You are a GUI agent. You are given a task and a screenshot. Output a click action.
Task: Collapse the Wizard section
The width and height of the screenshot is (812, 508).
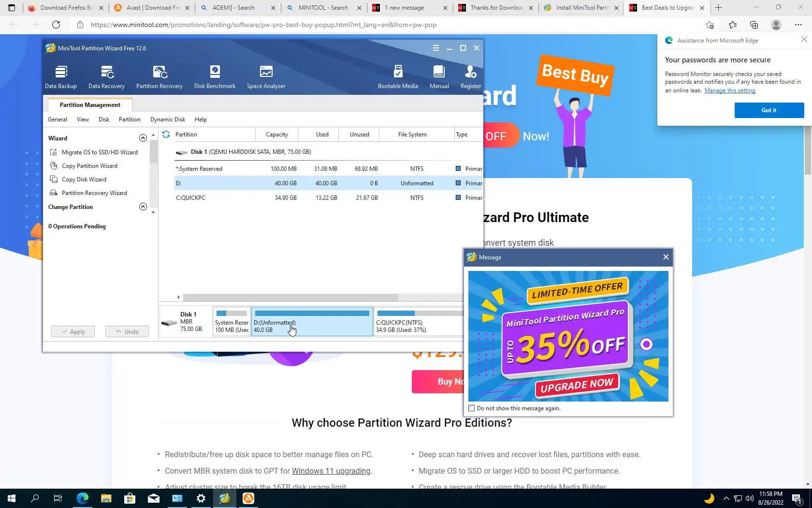[143, 138]
